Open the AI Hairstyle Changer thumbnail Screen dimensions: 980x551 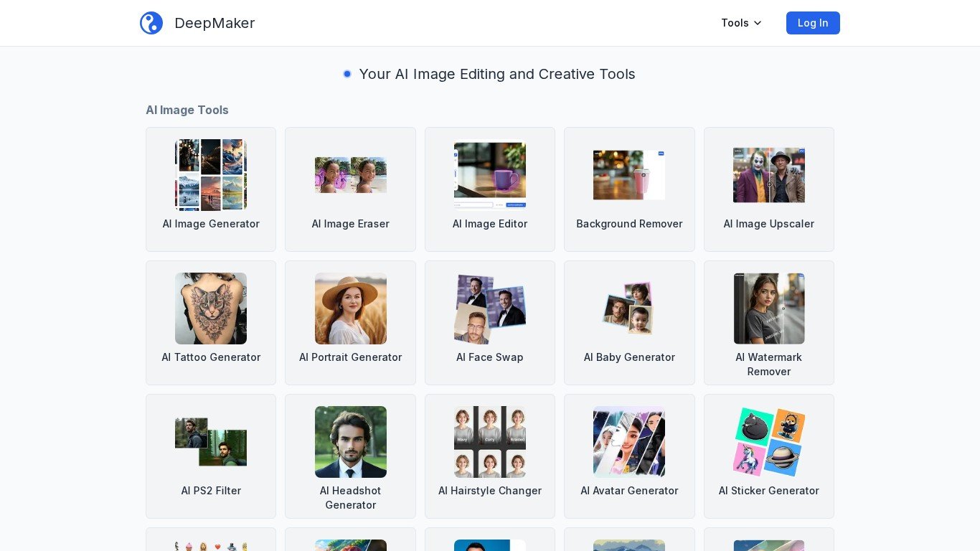tap(490, 442)
